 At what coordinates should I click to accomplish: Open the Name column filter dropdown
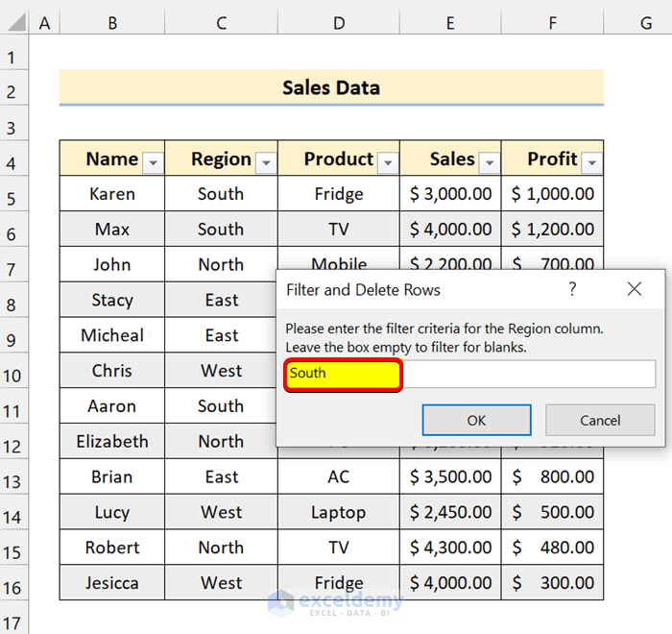coord(153,162)
